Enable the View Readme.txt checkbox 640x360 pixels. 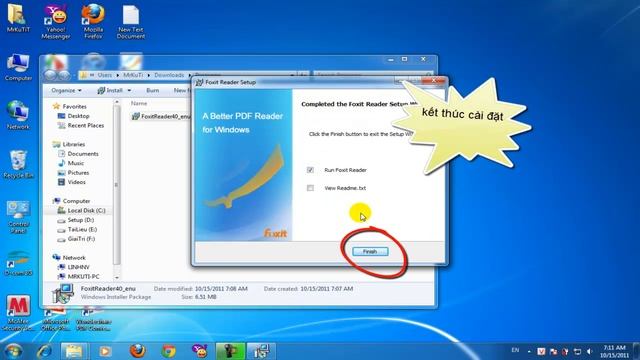(x=310, y=188)
